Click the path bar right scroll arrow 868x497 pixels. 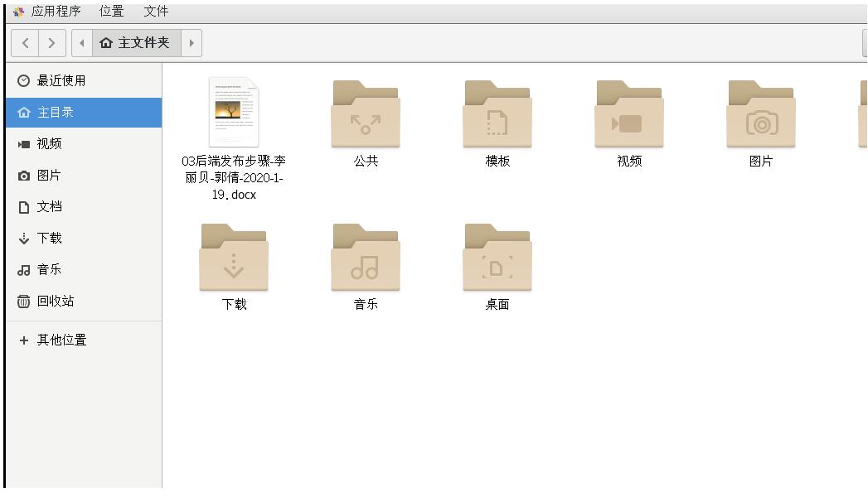[x=192, y=43]
